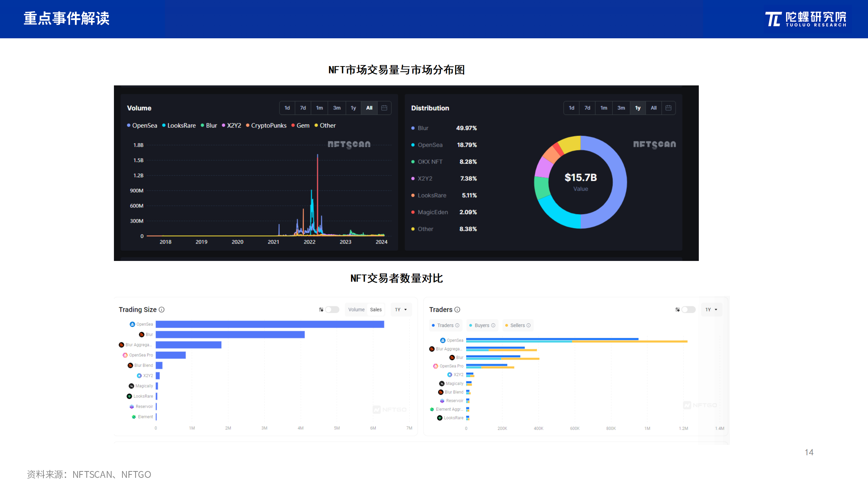Screen dimensions: 868x488
Task: Click Magically logo in Trading Size chart
Action: click(132, 386)
